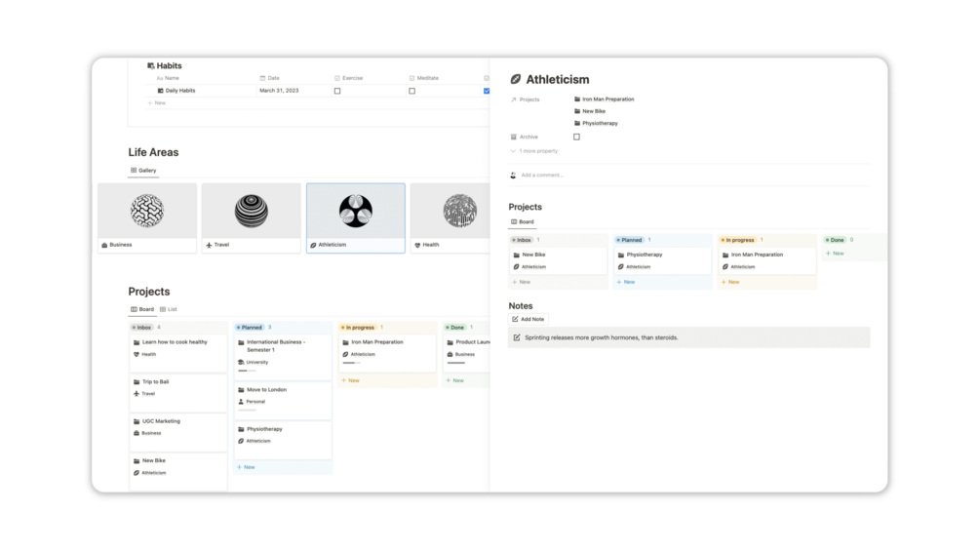Open the Athleticism gallery thumbnail
Viewport: 980px width, 551px height.
click(356, 211)
